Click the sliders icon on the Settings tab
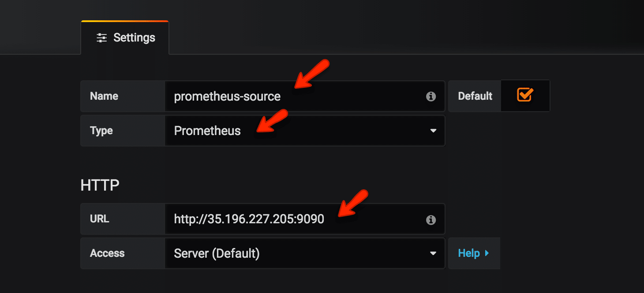Image resolution: width=644 pixels, height=293 pixels. point(102,38)
